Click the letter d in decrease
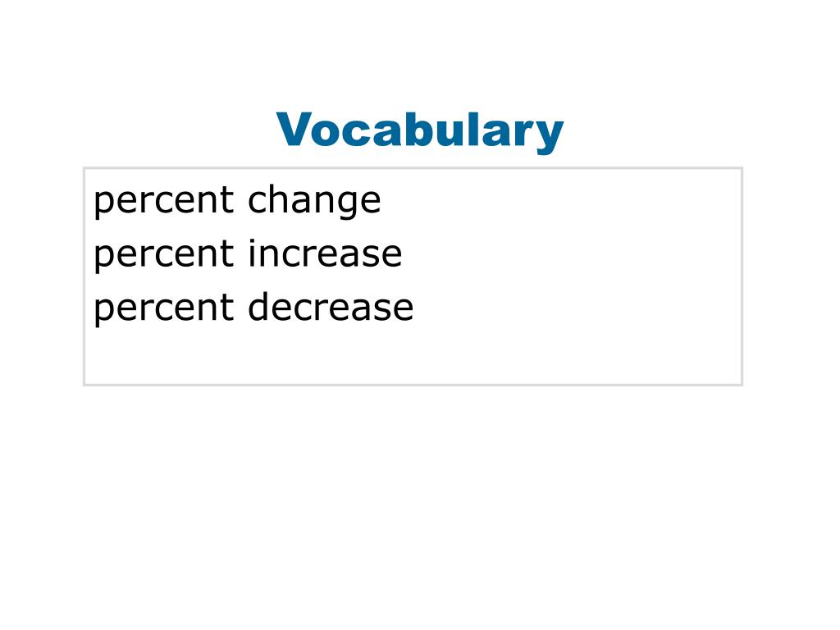Viewport: 840px width, 630px height. (258, 307)
